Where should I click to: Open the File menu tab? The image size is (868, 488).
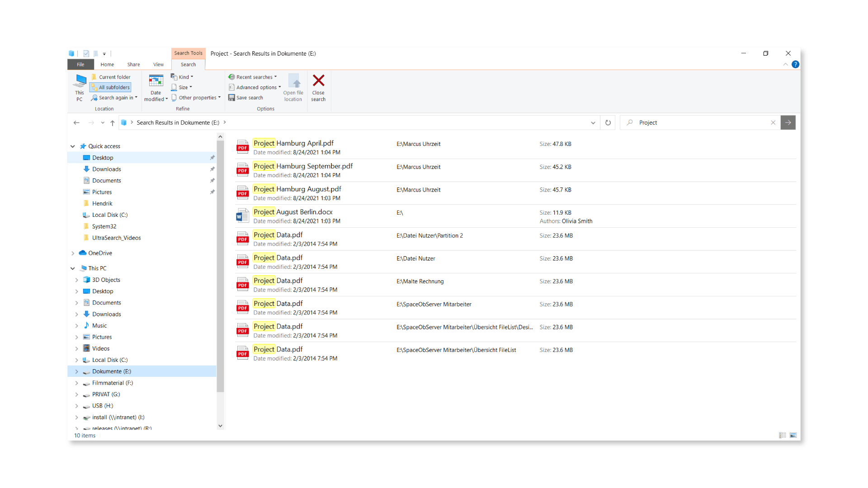80,65
